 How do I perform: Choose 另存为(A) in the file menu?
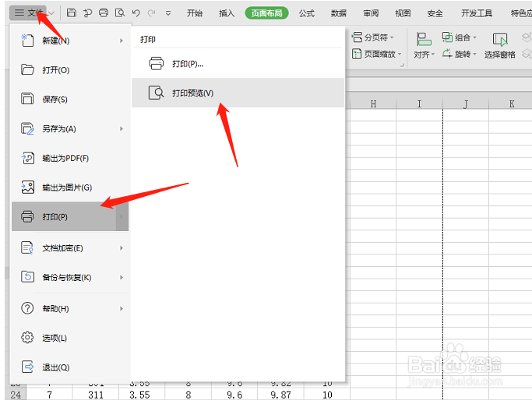[x=70, y=128]
